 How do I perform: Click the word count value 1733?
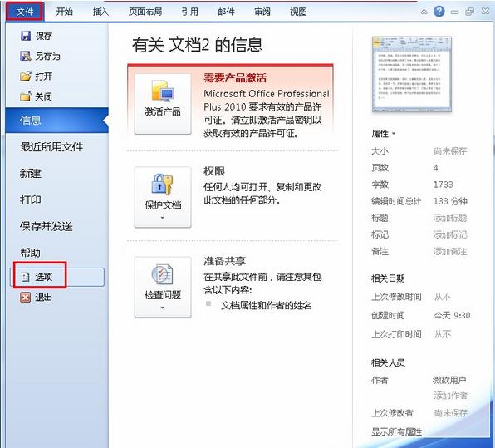(444, 185)
